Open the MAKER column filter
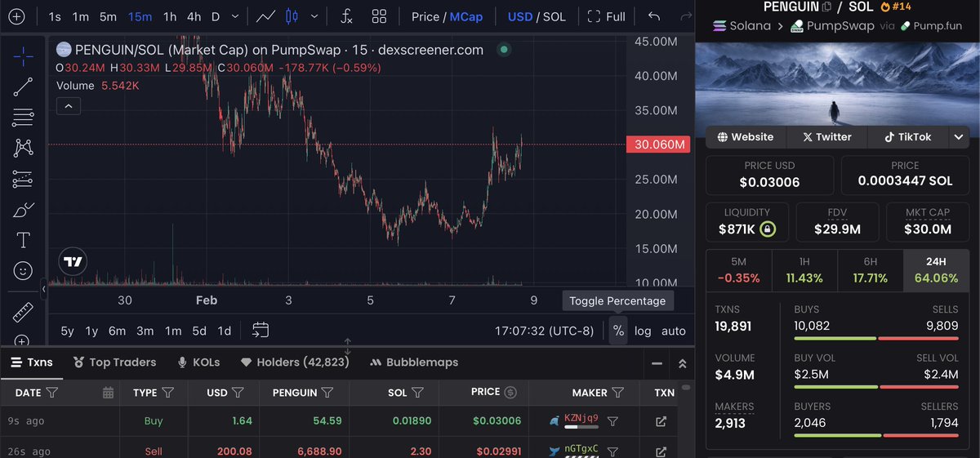The height and width of the screenshot is (458, 980). pos(619,393)
